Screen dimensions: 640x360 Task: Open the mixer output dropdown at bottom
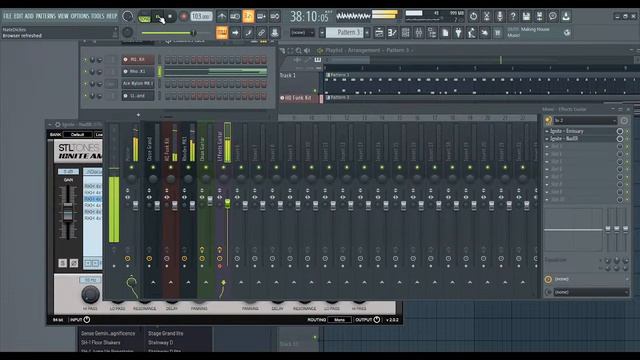(x=591, y=292)
